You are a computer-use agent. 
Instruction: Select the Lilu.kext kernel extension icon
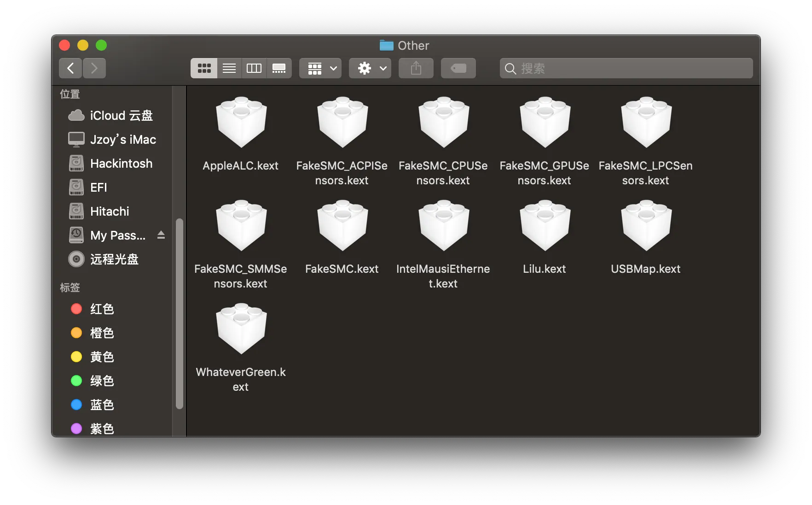[x=545, y=226]
